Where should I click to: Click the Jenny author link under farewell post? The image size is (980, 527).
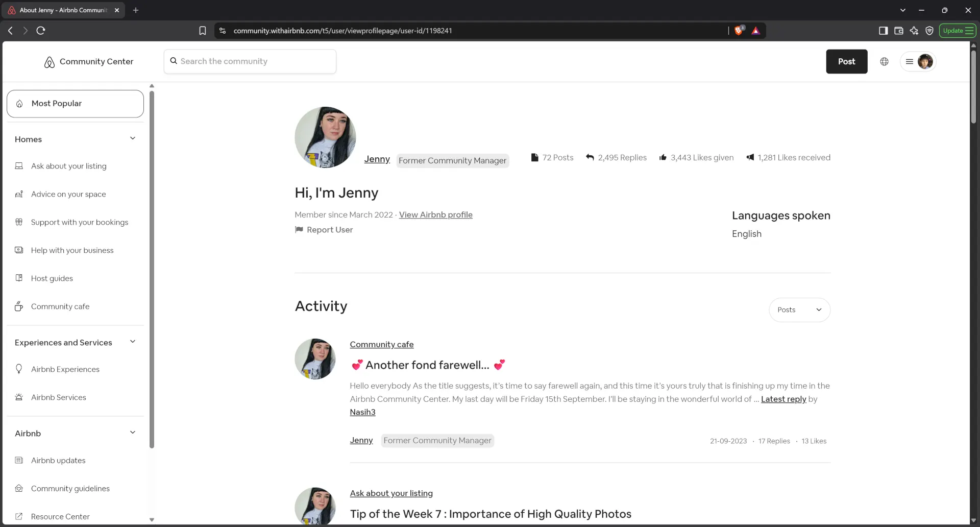[361, 440]
